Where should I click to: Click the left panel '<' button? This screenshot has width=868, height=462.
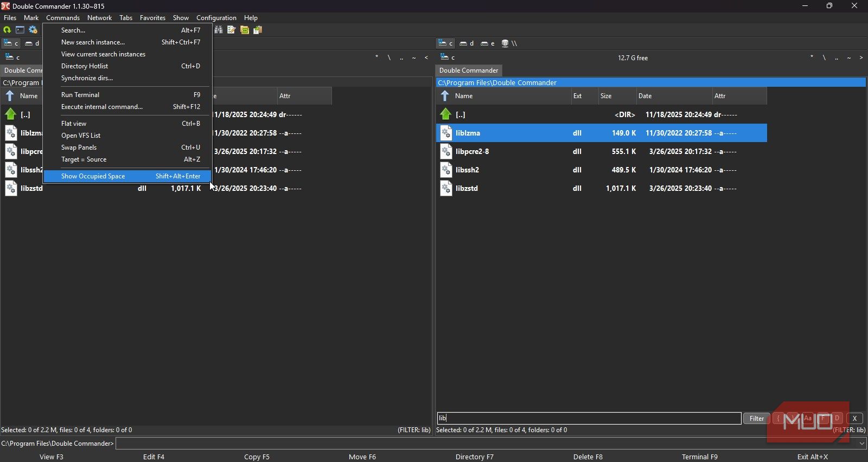click(426, 57)
